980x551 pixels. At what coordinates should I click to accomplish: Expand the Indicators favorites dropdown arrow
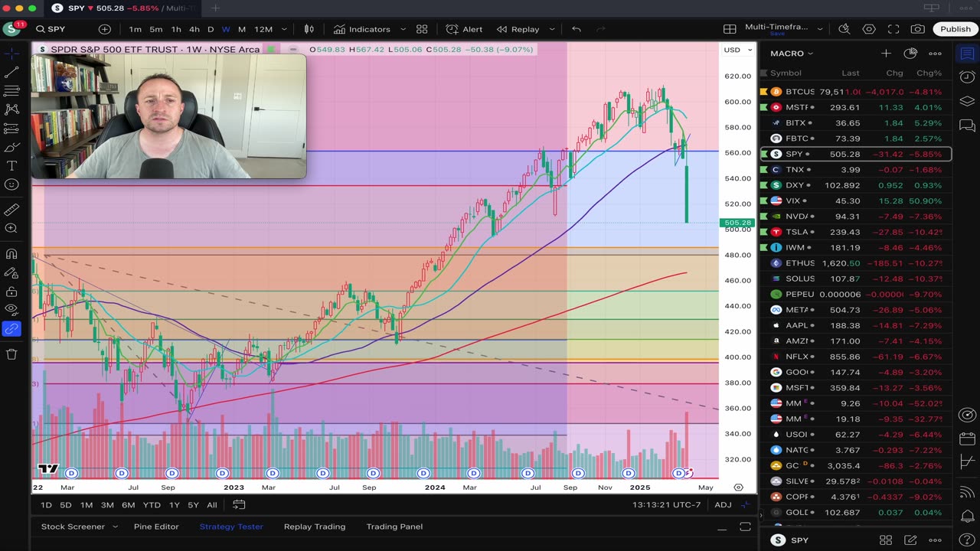pos(402,29)
